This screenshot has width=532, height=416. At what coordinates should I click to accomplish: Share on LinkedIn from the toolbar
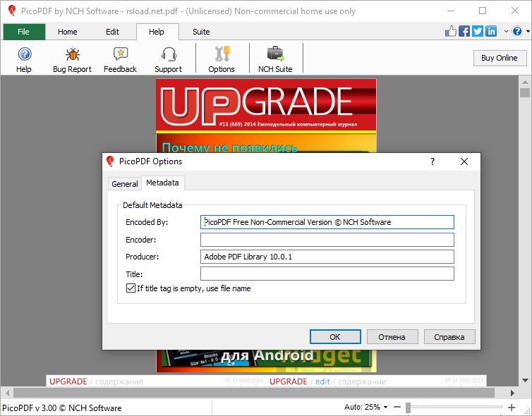point(491,31)
